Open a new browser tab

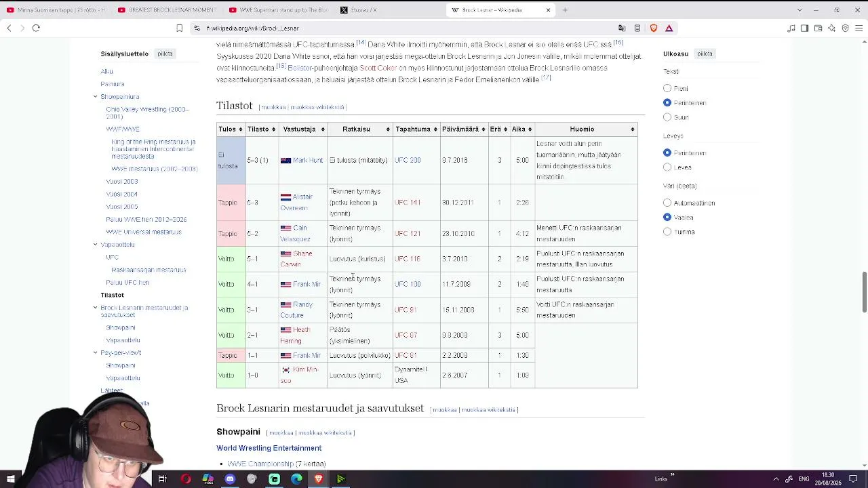pyautogui.click(x=565, y=10)
